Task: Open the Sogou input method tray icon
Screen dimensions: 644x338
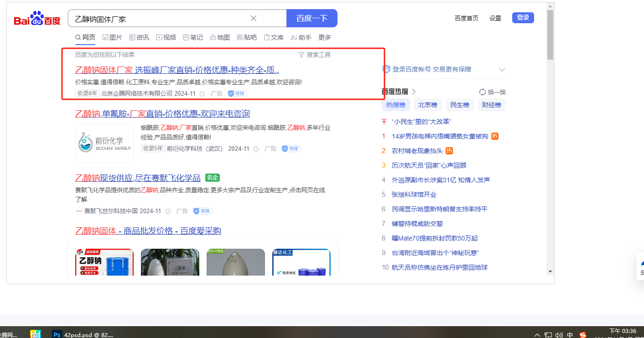Action: point(582,335)
